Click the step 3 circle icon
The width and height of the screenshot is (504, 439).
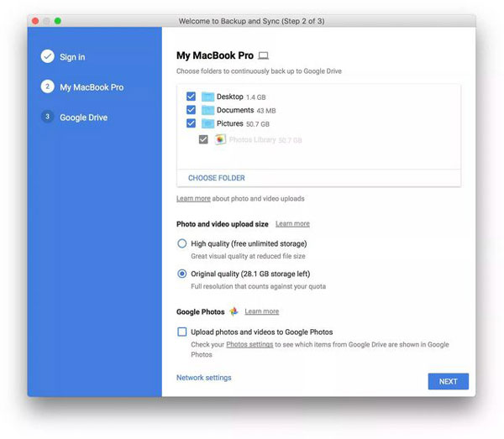(x=47, y=118)
